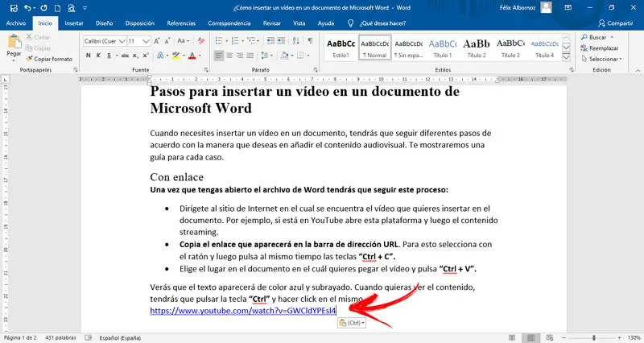This screenshot has height=343, width=644.
Task: Click the New blank document icon
Action: (x=57, y=8)
